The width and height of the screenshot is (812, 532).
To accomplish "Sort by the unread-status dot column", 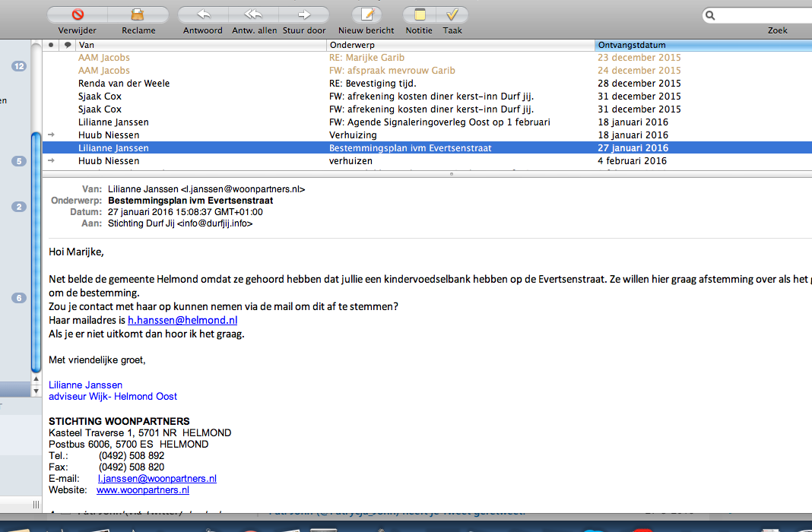I will tap(51, 45).
